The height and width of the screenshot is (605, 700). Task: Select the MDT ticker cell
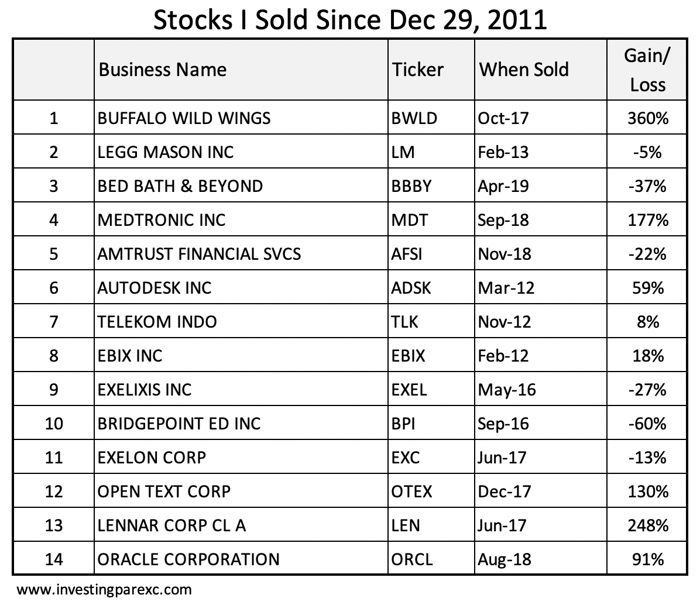[431, 219]
